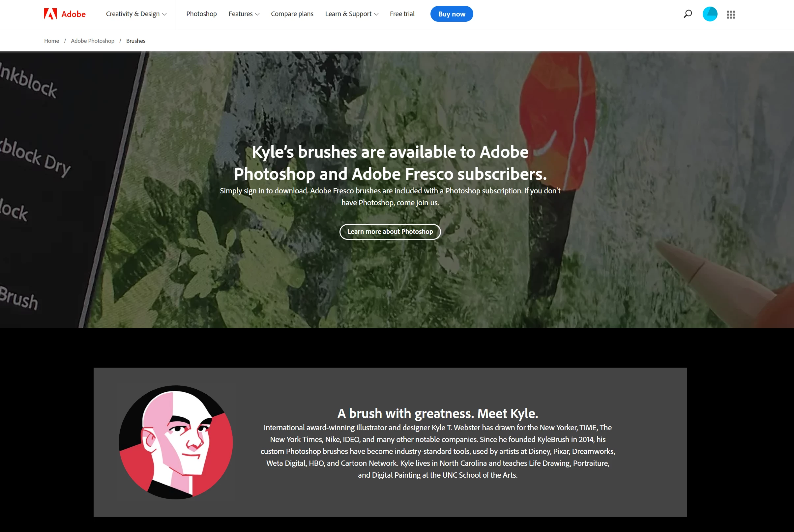Go to Home breadcrumb
Screen dimensions: 794x532
click(52, 41)
